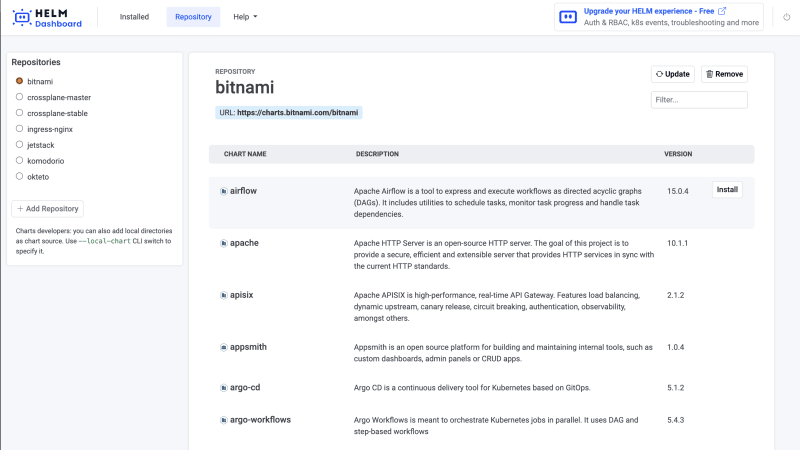Click the appsmith chart icon

[x=223, y=347]
